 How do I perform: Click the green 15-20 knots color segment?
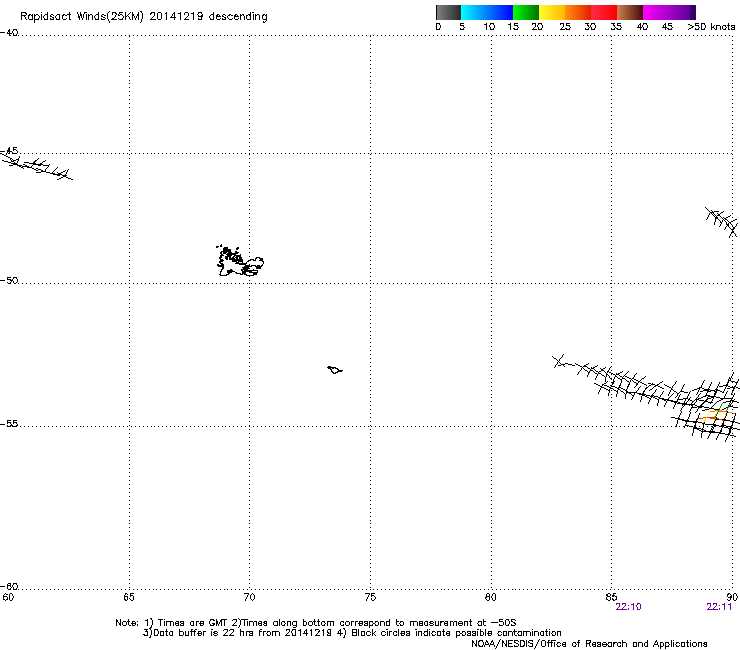(x=526, y=12)
